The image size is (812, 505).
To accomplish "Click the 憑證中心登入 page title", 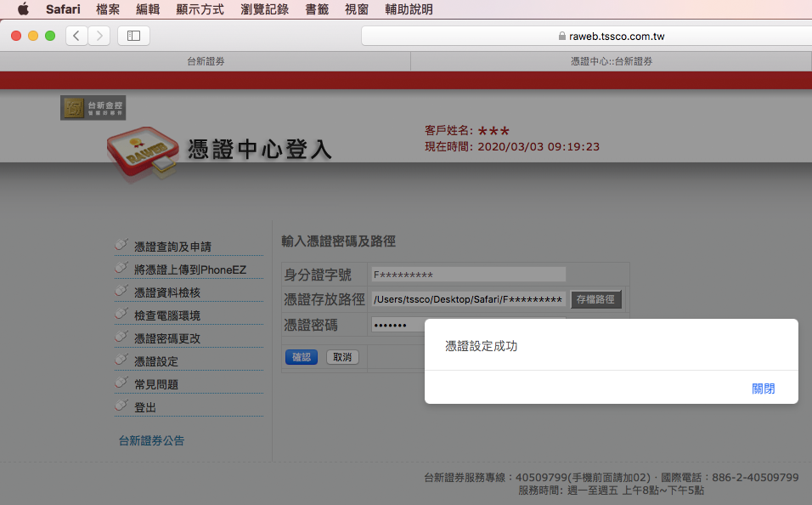I will click(x=259, y=150).
